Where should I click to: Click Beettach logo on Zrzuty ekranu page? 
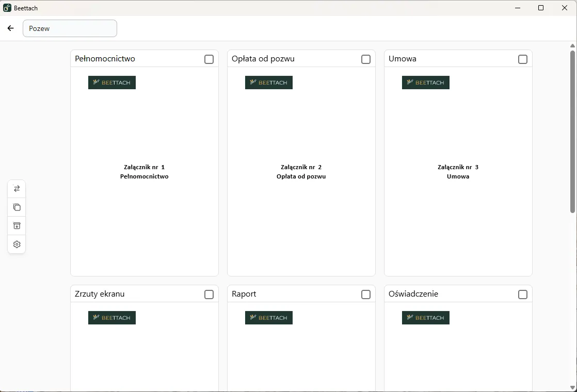(112, 318)
